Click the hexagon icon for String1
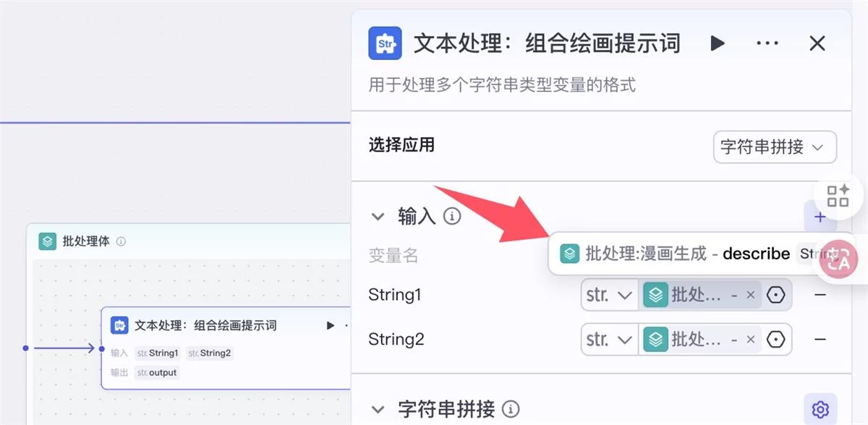868x425 pixels. (x=776, y=295)
